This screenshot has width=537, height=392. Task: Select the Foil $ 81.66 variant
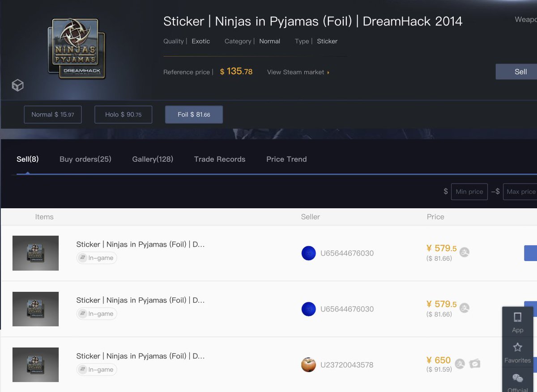click(x=194, y=114)
